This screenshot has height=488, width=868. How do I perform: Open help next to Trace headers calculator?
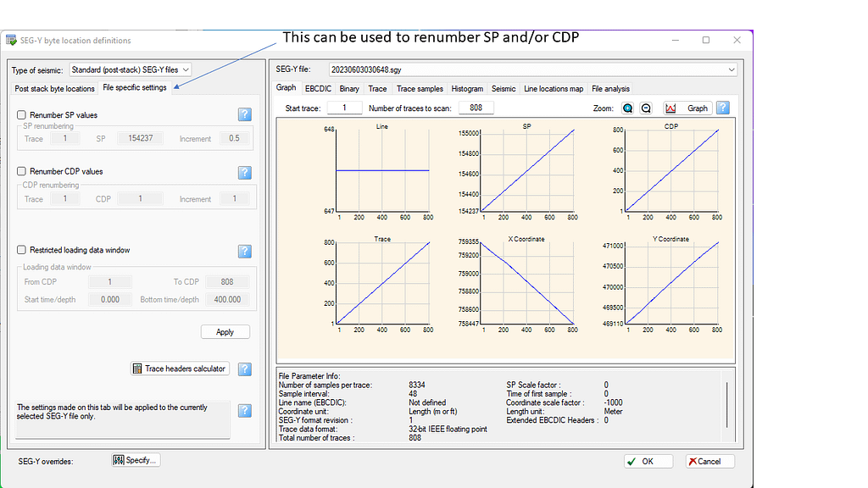click(244, 369)
